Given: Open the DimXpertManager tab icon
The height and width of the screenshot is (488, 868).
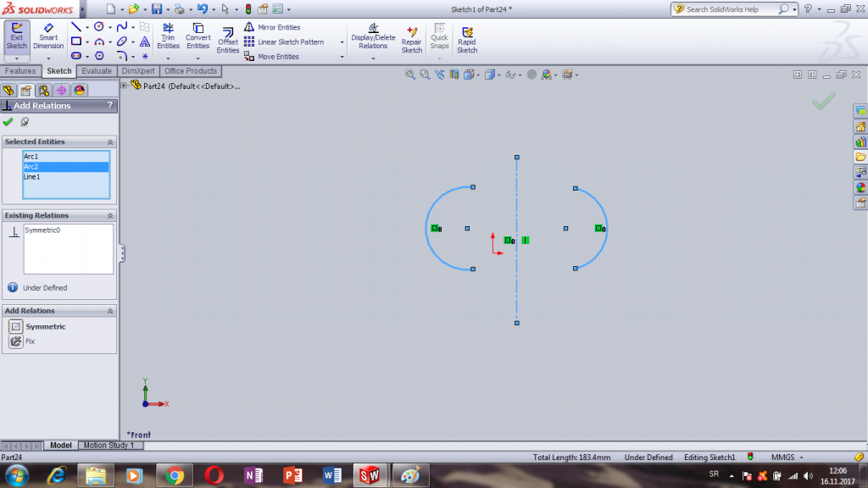Looking at the screenshot, I should coord(61,90).
